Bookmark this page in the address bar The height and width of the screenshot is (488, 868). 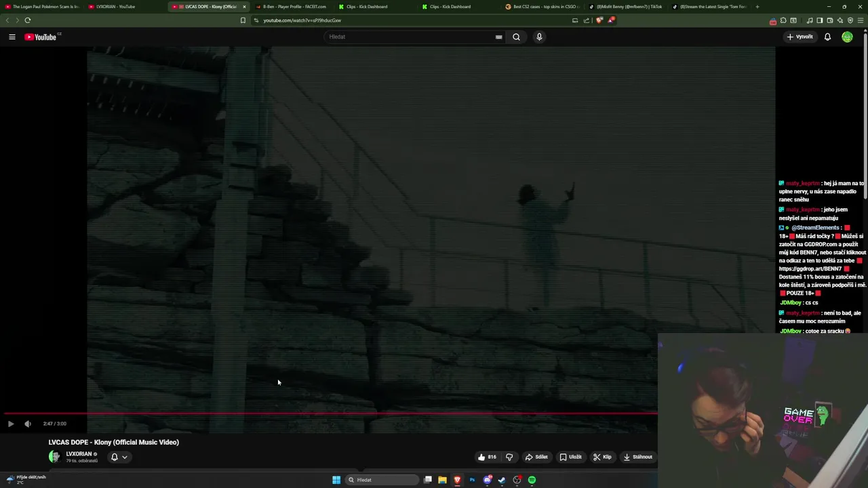click(x=243, y=20)
